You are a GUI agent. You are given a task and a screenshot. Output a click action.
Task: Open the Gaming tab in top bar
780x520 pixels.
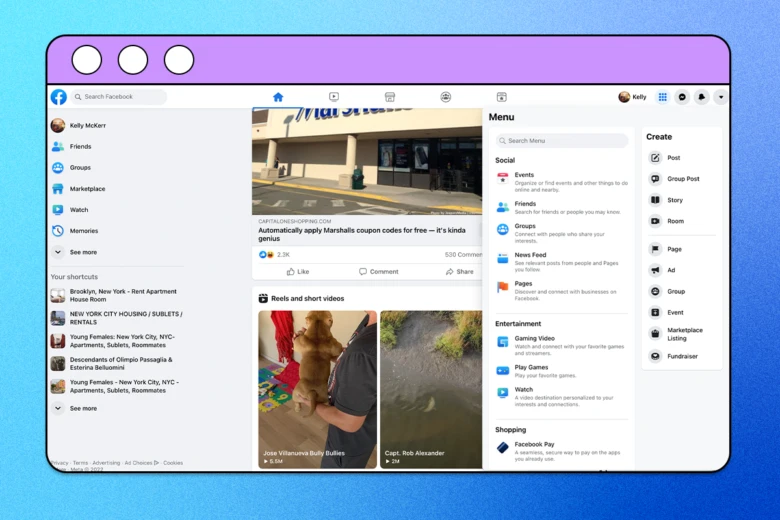[x=501, y=97]
